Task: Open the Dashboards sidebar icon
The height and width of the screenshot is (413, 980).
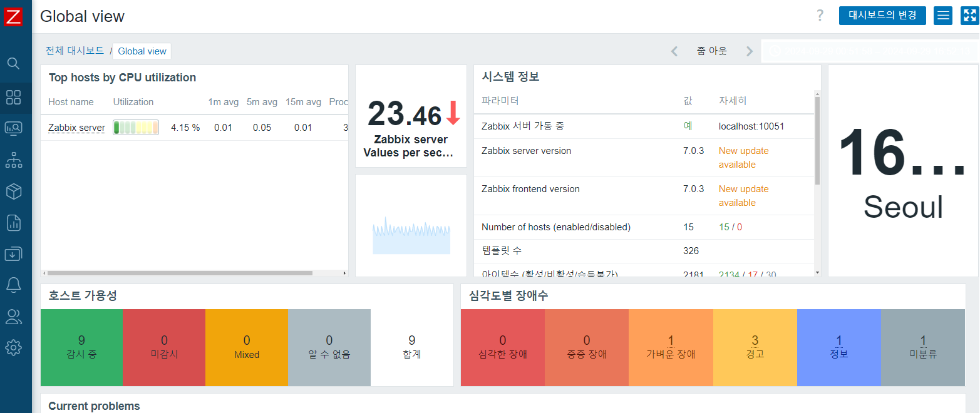Action: [x=13, y=97]
